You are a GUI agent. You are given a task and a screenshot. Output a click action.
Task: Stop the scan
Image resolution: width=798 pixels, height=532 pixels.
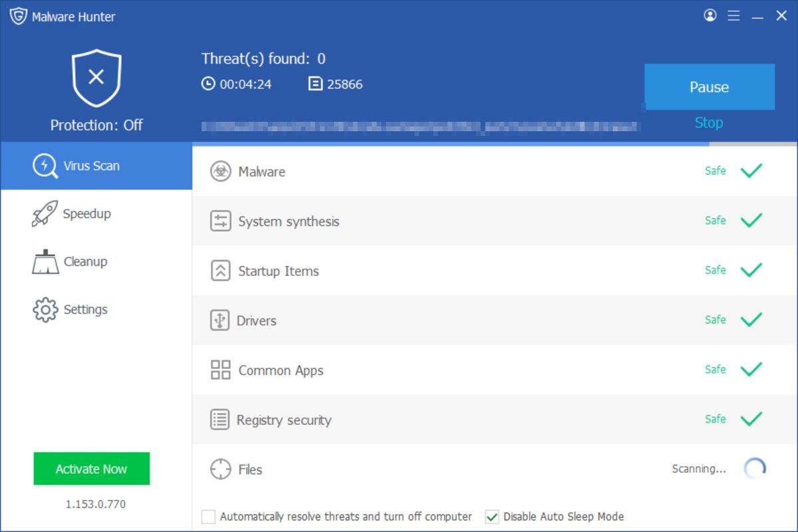point(709,123)
